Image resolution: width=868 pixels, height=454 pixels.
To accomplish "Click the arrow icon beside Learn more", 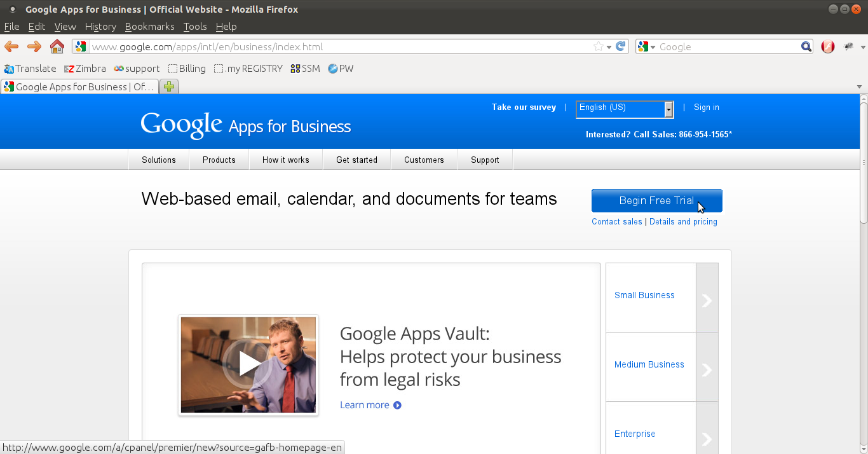I will (397, 405).
